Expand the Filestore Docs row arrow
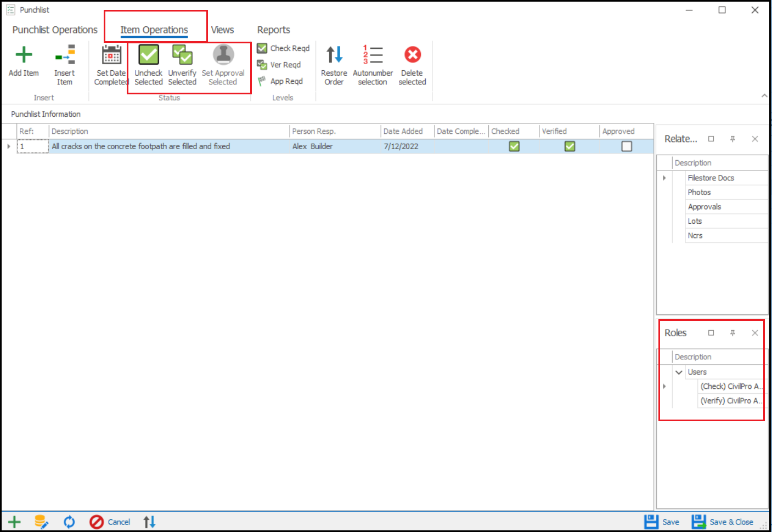The height and width of the screenshot is (532, 772). (x=664, y=178)
